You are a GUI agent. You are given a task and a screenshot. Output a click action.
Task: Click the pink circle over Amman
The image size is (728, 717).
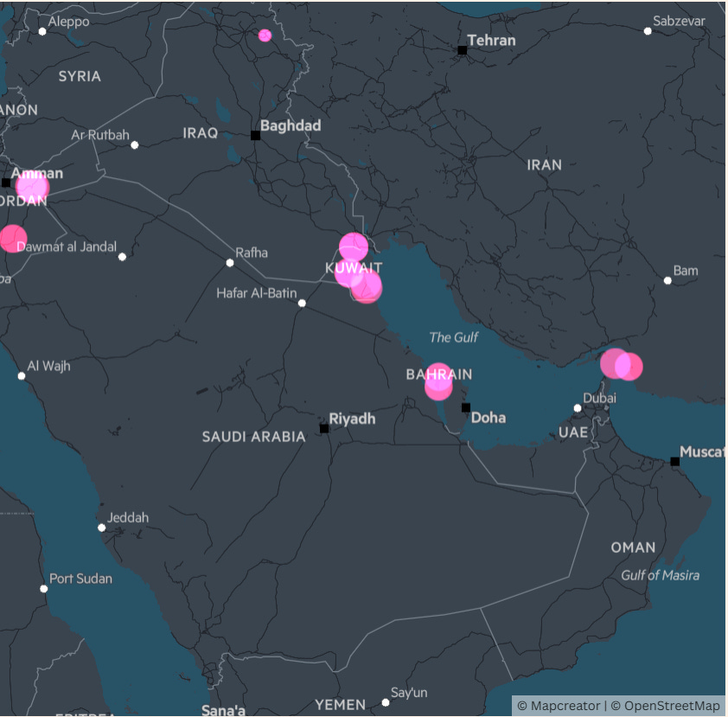click(x=32, y=187)
